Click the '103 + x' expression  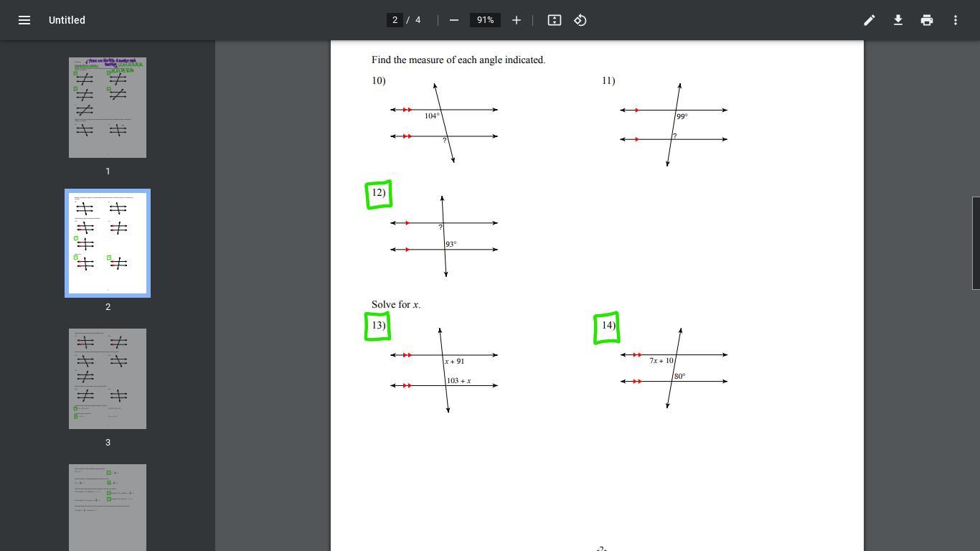click(458, 380)
